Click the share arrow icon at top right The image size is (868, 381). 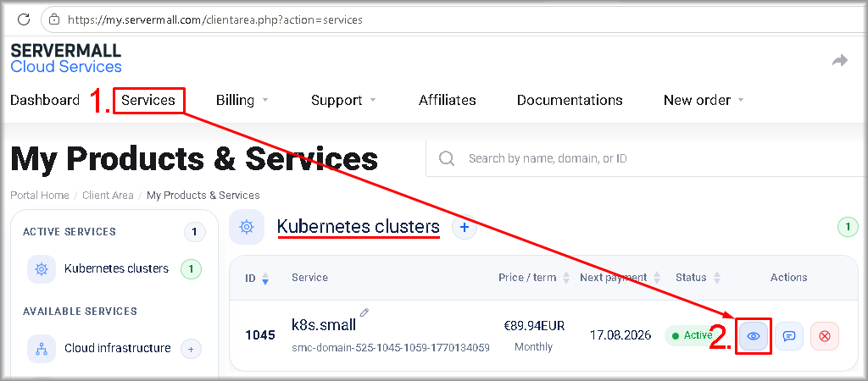[x=840, y=60]
